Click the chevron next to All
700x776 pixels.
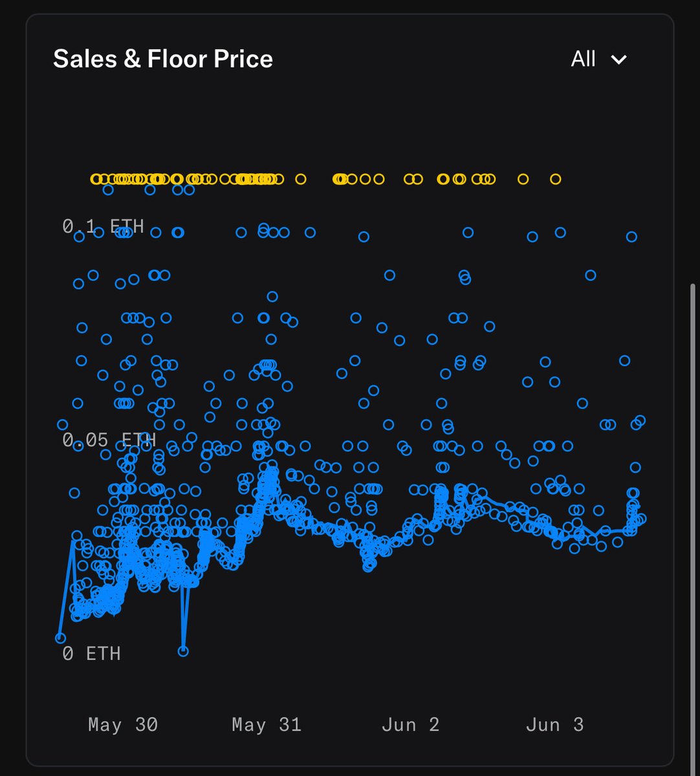(x=619, y=60)
